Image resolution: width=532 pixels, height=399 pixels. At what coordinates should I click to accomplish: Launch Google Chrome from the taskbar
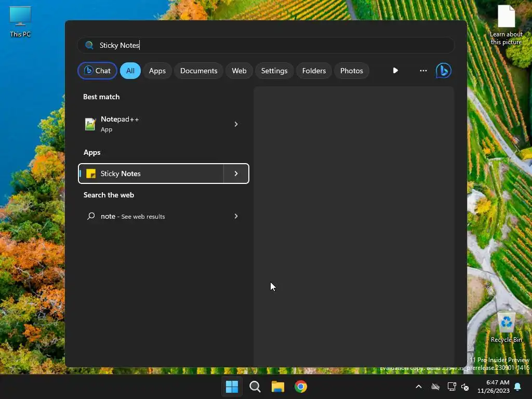pyautogui.click(x=301, y=387)
